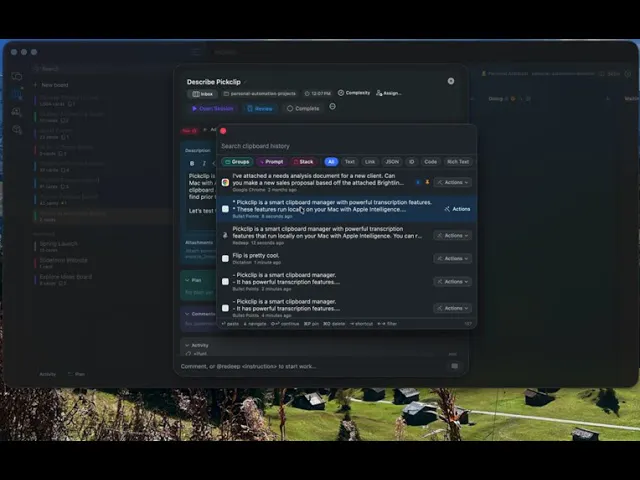This screenshot has width=640, height=480.
Task: Click the Activity tab at sidebar bottom
Action: tap(47, 374)
